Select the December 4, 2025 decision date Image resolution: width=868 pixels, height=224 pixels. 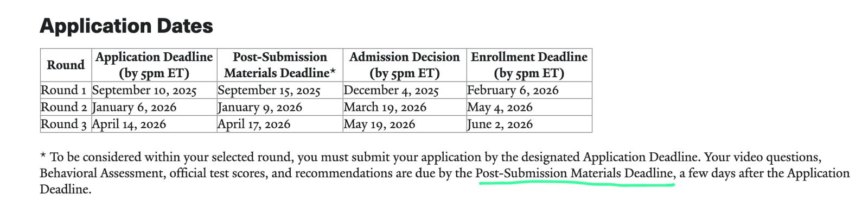391,90
